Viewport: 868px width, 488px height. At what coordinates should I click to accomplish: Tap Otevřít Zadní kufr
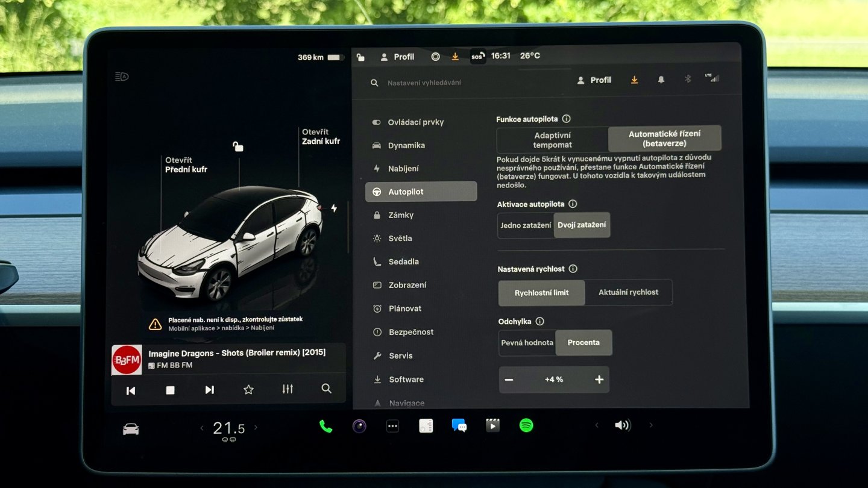(x=321, y=137)
